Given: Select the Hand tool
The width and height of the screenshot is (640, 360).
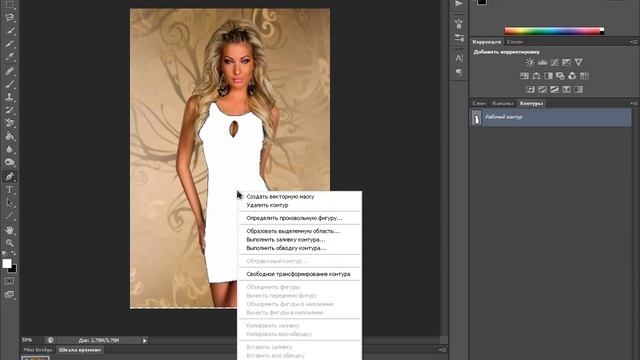Looking at the screenshot, I should (9, 230).
